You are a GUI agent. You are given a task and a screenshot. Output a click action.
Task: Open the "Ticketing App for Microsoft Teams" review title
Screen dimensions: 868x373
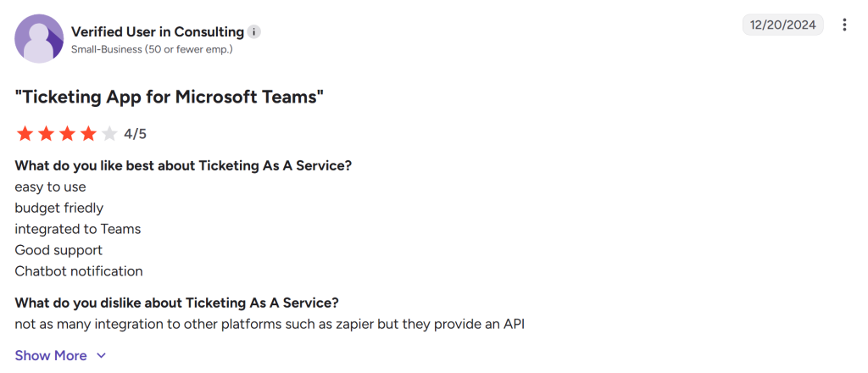click(169, 97)
